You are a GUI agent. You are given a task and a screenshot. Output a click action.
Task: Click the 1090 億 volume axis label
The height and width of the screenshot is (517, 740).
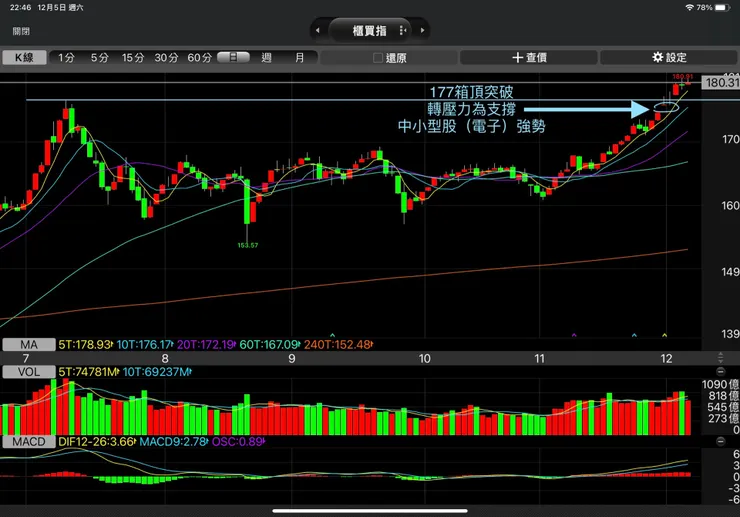click(720, 384)
